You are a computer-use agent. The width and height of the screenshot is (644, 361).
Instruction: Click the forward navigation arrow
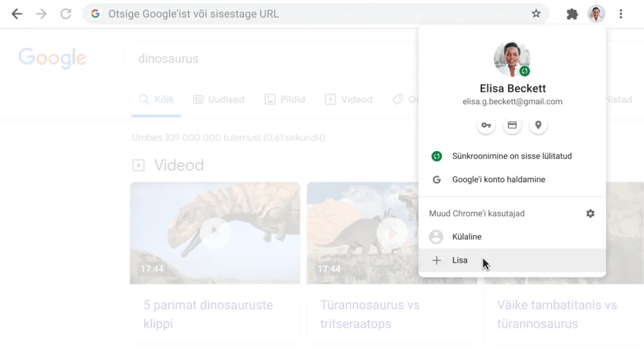pos(41,14)
